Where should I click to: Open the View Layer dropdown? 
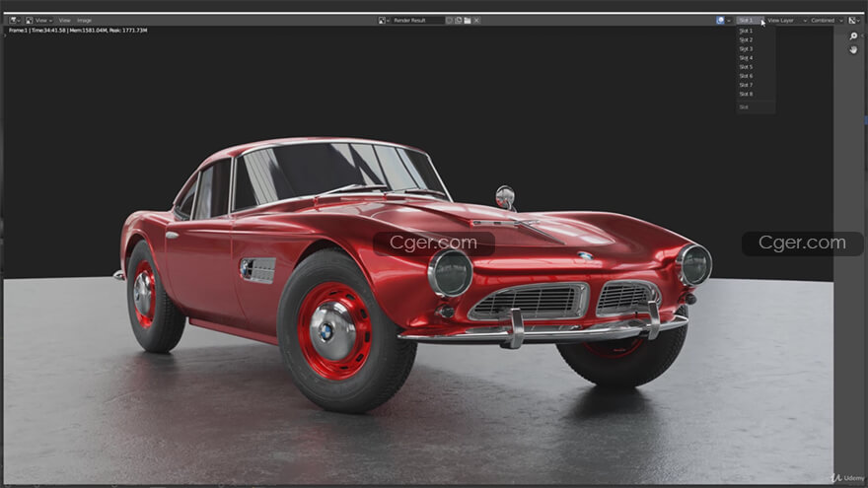click(787, 21)
